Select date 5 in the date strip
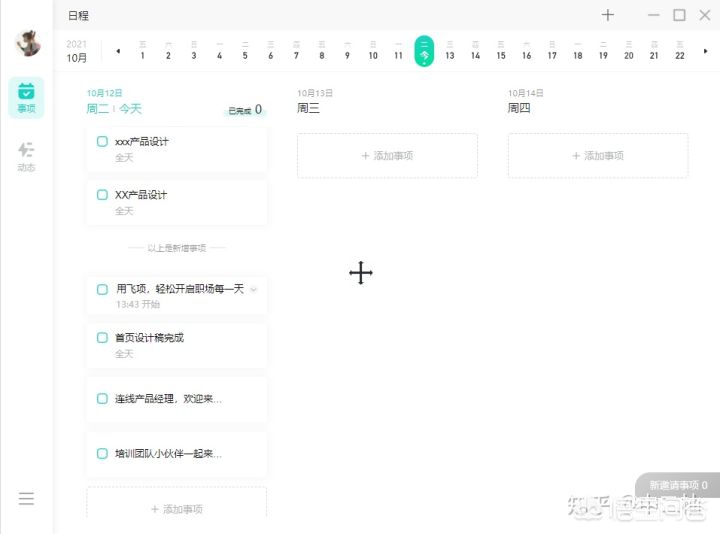 pyautogui.click(x=245, y=51)
